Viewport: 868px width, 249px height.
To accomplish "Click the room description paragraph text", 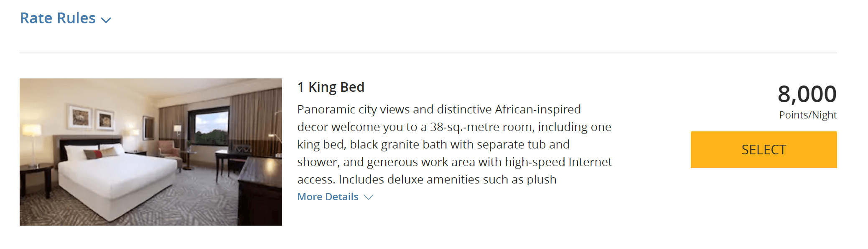I will pos(455,144).
